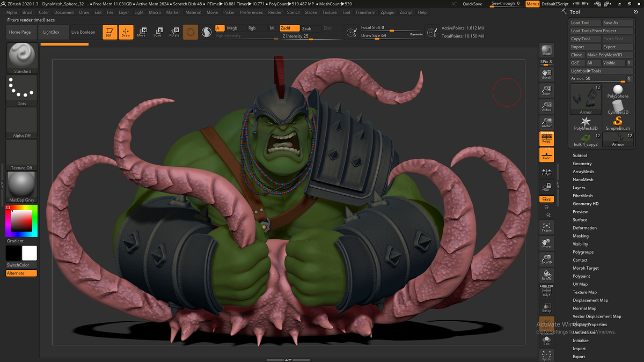Click the Save As button
This screenshot has width=644, height=362.
coord(617,23)
